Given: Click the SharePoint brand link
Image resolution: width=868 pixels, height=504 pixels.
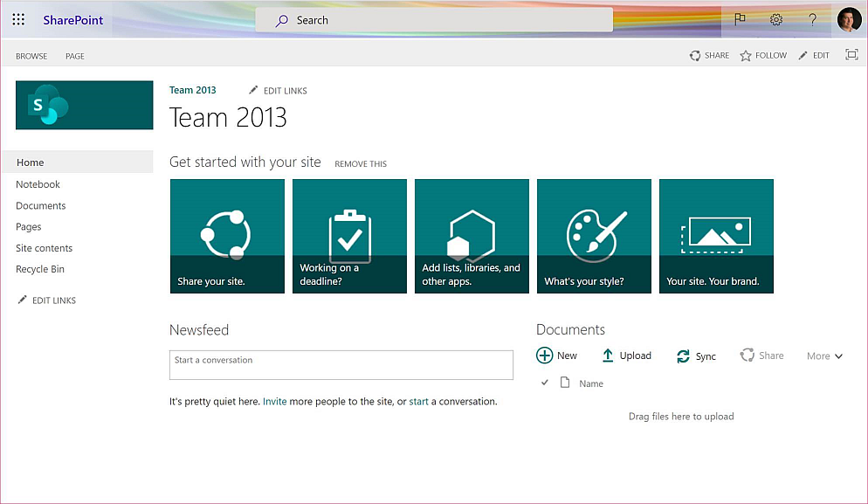Looking at the screenshot, I should coord(73,20).
